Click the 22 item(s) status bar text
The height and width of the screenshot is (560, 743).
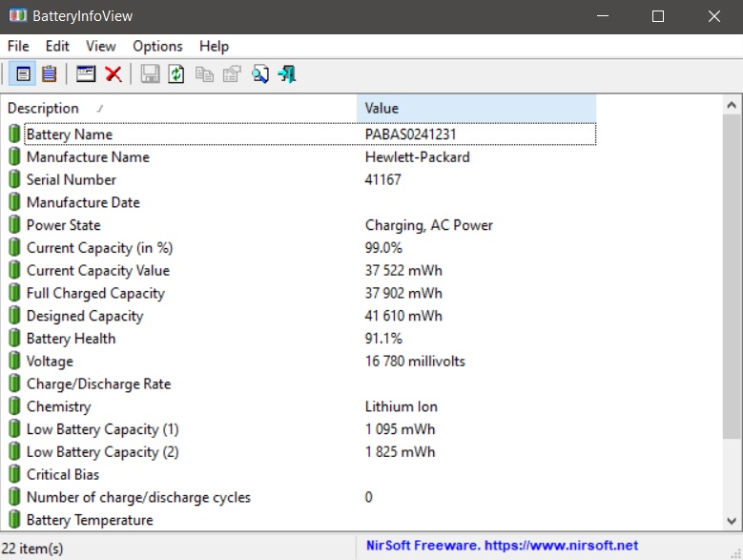click(32, 549)
